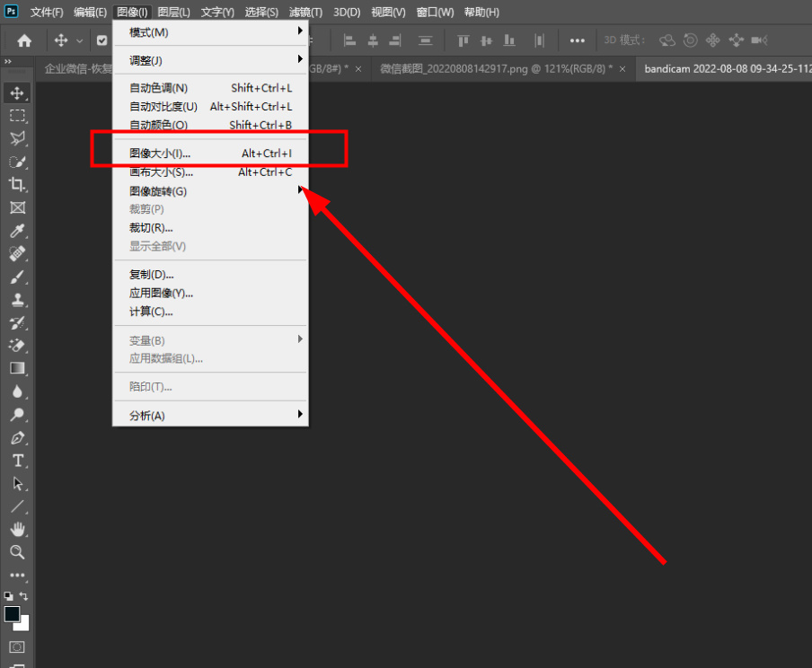Pick the Clone Stamp tool
Viewport: 812px width, 668px height.
coord(17,301)
